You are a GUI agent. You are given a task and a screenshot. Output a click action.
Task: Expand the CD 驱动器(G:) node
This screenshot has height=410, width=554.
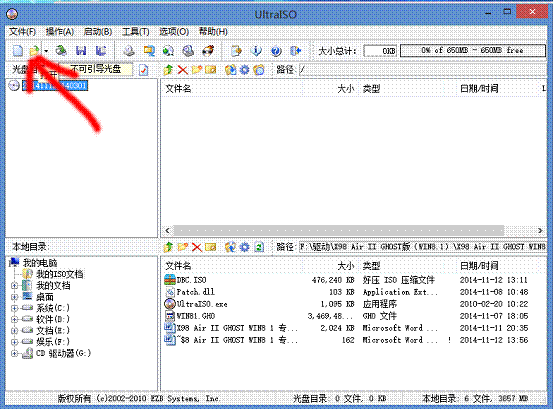click(14, 353)
